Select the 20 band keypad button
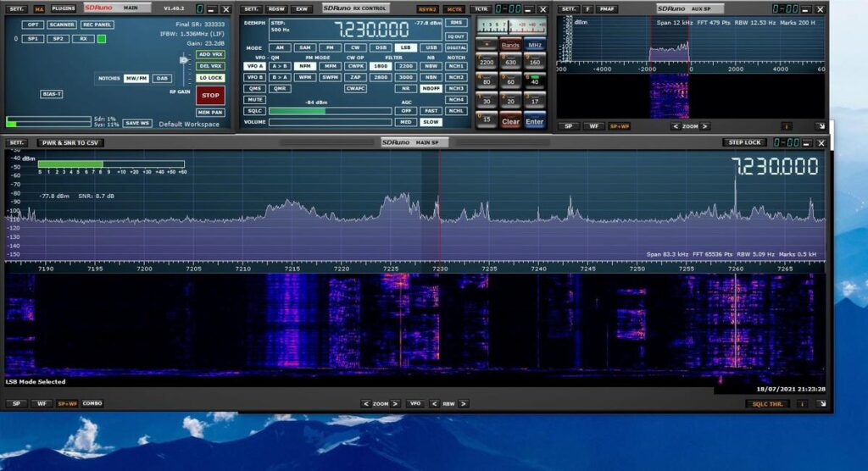The width and height of the screenshot is (868, 471). 510,100
